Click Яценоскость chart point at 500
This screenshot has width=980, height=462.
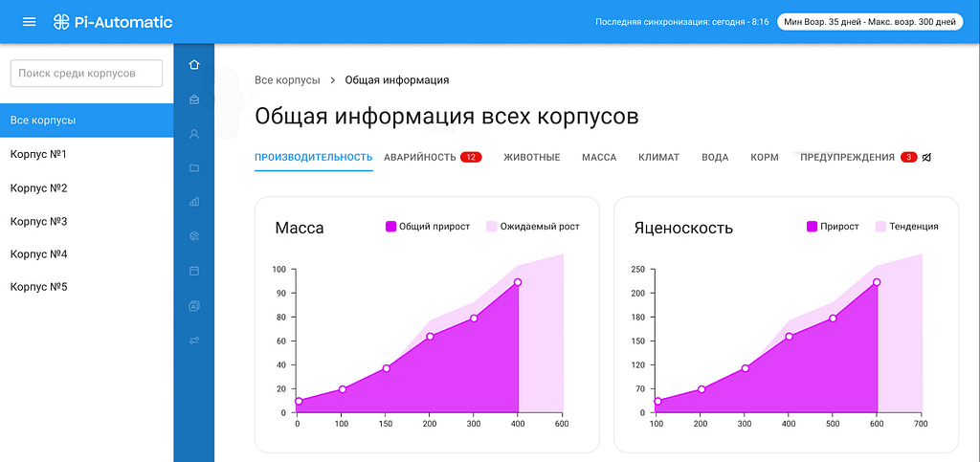click(x=833, y=319)
